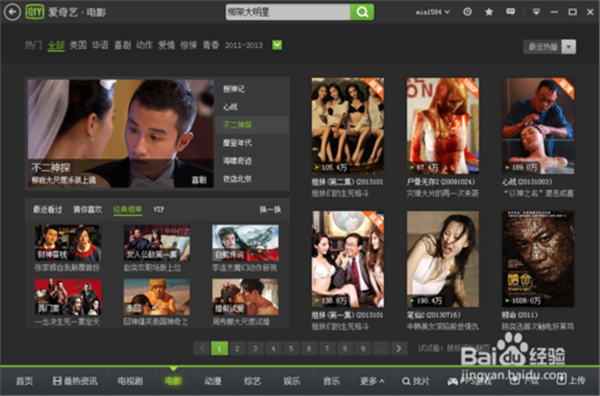Open the 财神客栈 thumbnail
The image size is (600, 396).
pos(68,243)
